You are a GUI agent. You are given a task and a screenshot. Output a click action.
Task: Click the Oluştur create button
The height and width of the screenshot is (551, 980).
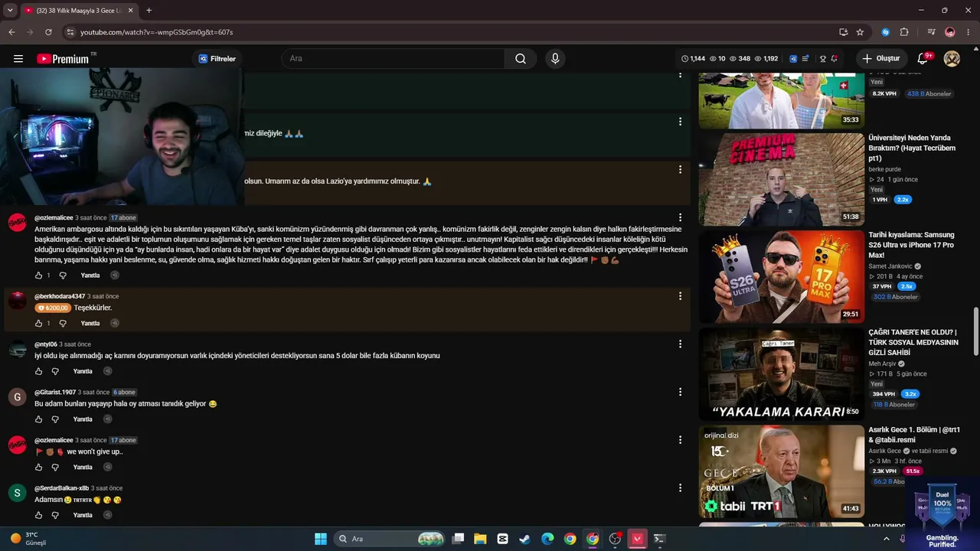tap(880, 59)
